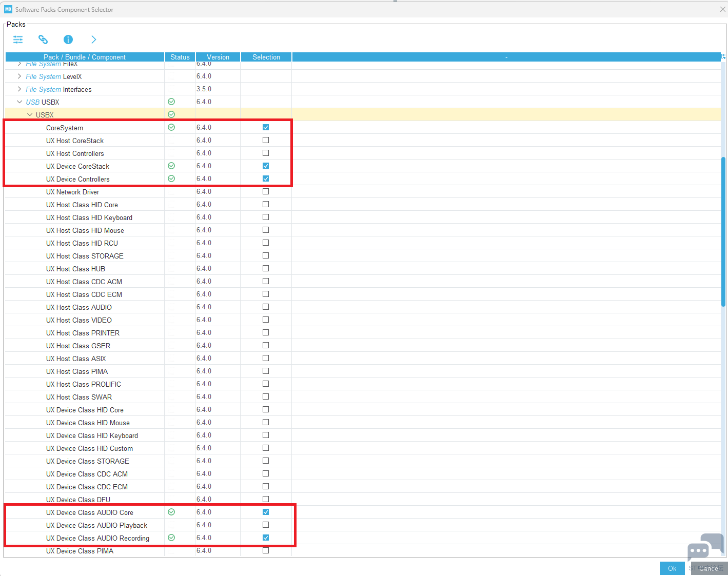Click status check icon for AUDIO Core

tap(171, 512)
